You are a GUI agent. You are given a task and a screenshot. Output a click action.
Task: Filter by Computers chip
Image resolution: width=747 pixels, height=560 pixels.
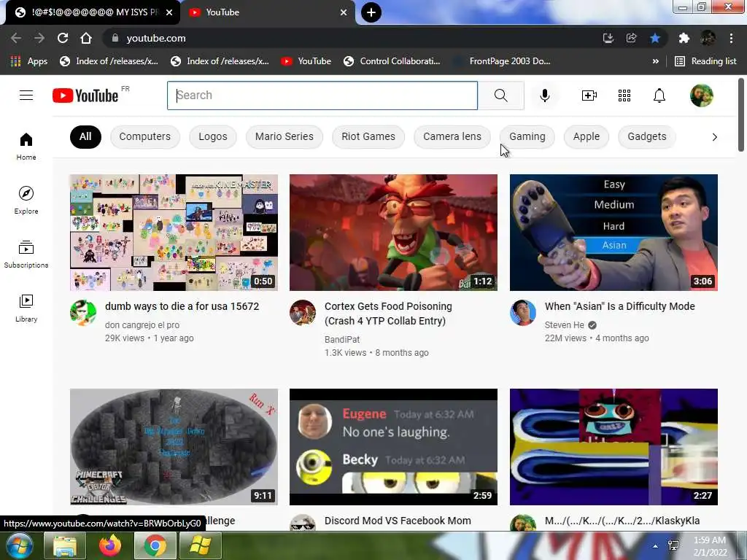(145, 136)
